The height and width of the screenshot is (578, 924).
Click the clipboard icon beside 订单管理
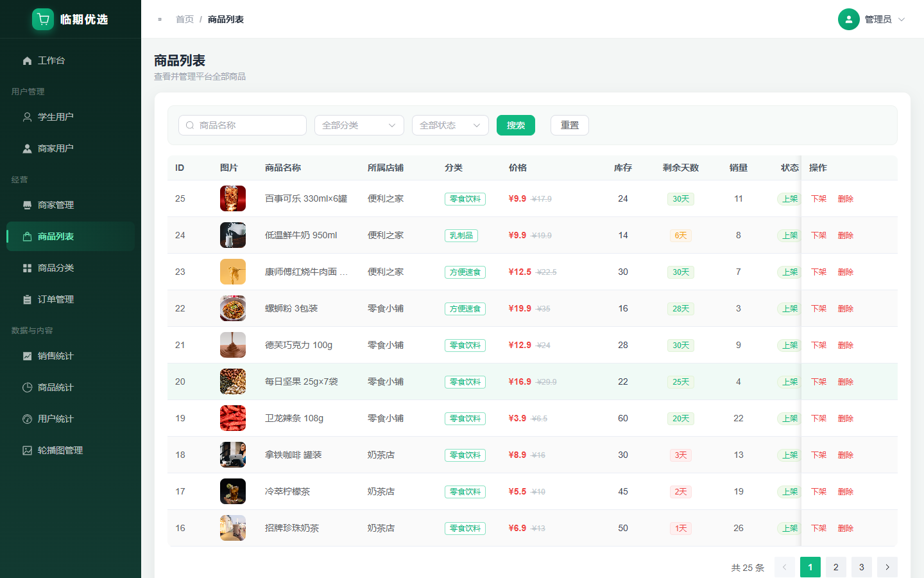click(x=27, y=299)
